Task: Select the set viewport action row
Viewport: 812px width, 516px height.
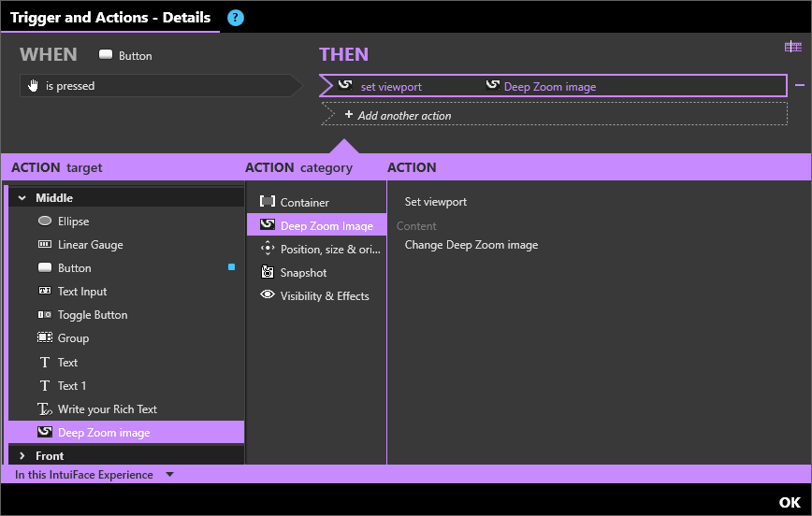Action: tap(553, 85)
